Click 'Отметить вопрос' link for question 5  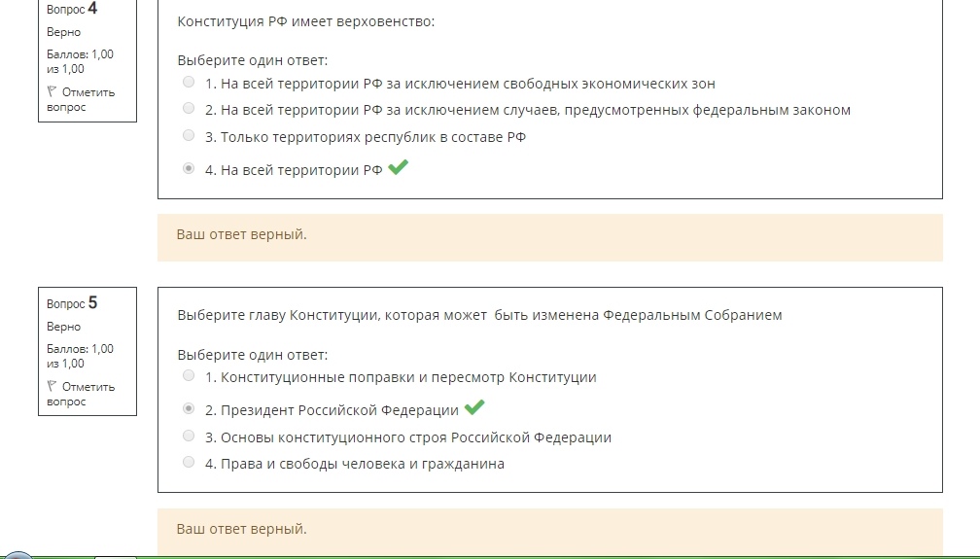pyautogui.click(x=82, y=394)
